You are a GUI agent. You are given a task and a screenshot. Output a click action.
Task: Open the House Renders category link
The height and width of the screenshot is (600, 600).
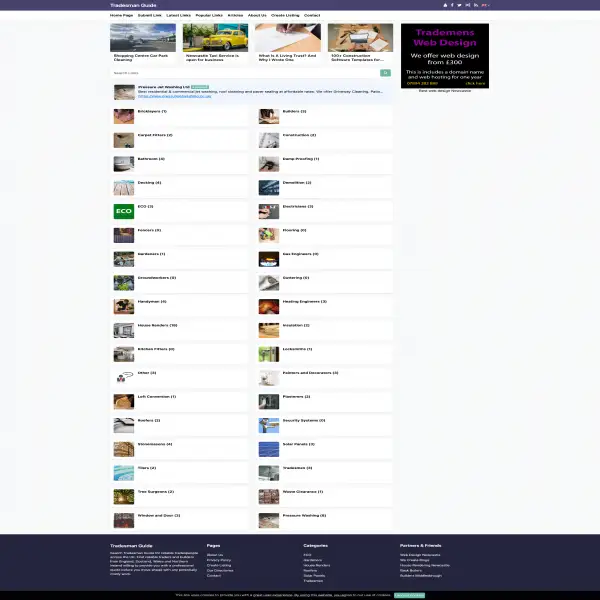[x=157, y=325]
